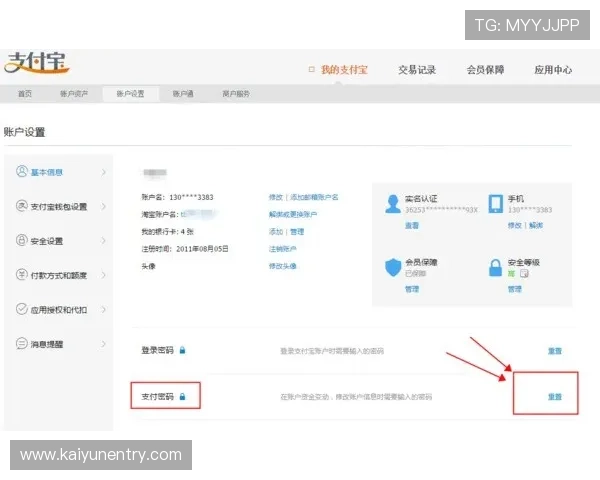Switch to the 账户资产 tab
The image size is (600, 480).
(74, 94)
